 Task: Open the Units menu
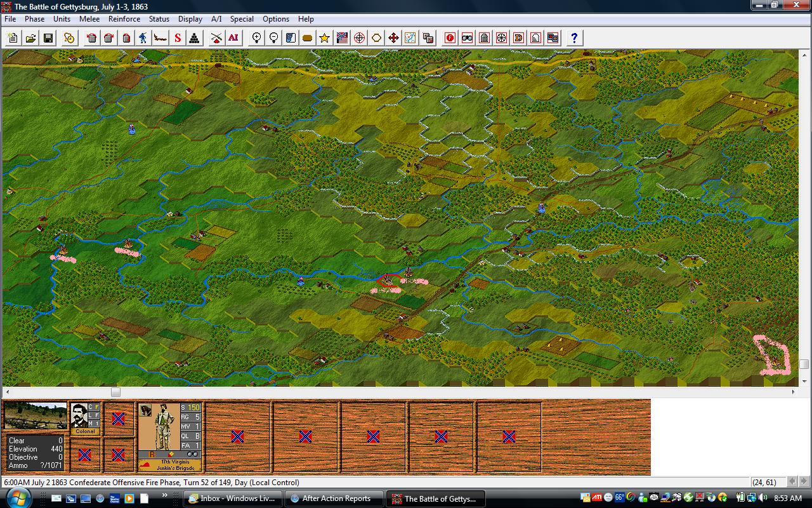coord(62,19)
